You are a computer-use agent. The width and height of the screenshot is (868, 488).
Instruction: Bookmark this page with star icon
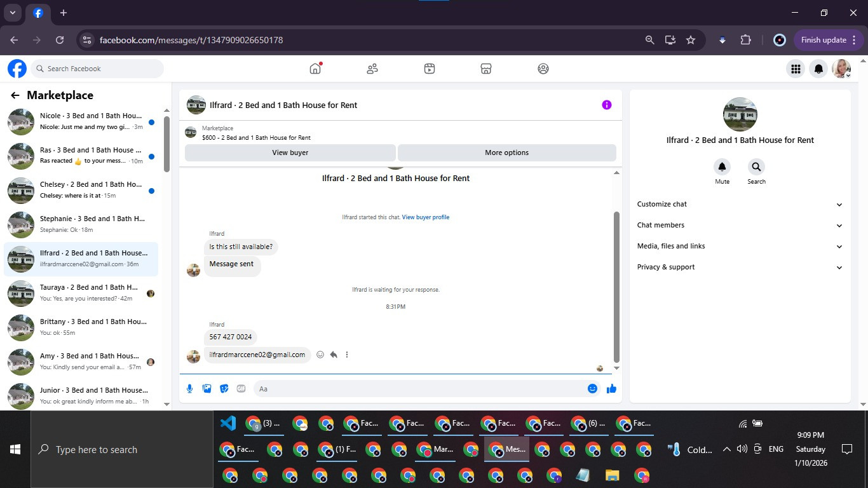pyautogui.click(x=691, y=39)
